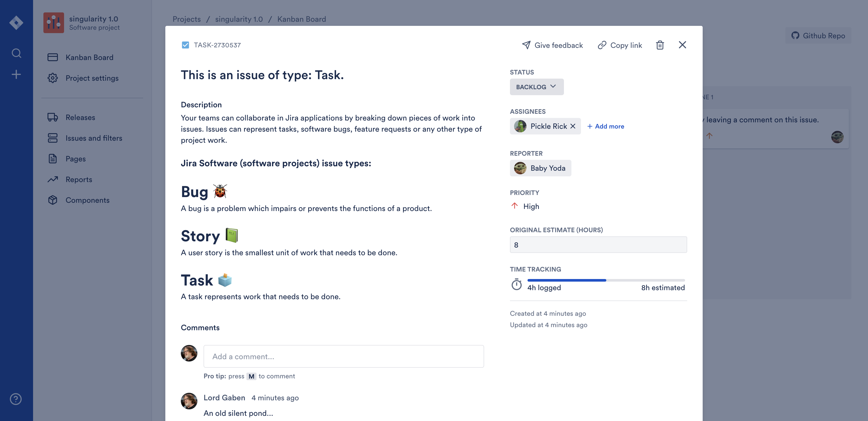Open the Baby Yoda reporter selector
Viewport: 868px width, 421px height.
540,168
